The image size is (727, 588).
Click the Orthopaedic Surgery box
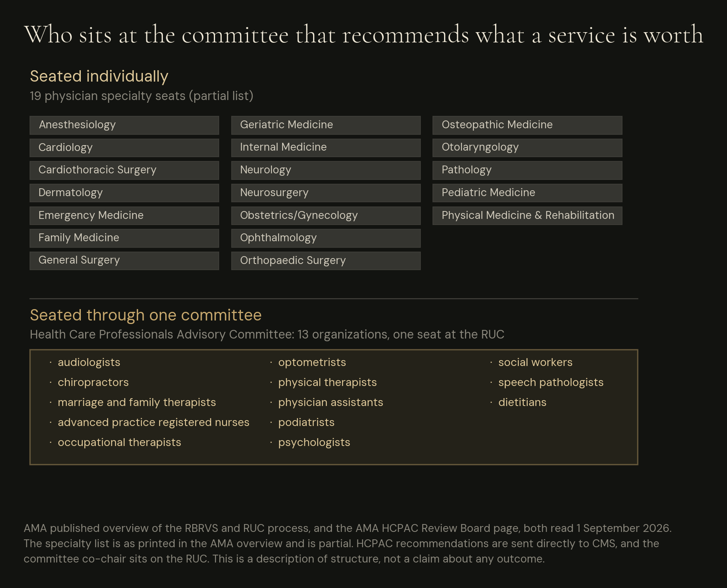coord(326,261)
